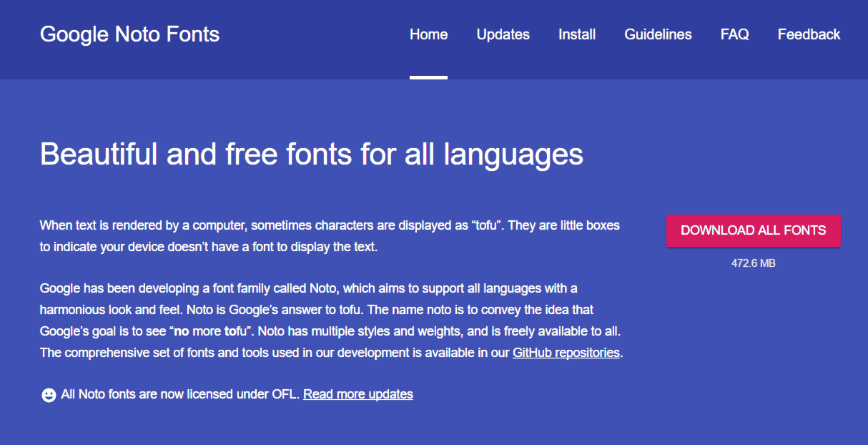Click the quoted word 'tofu' in first paragraph
Image resolution: width=868 pixels, height=445 pixels.
click(489, 225)
